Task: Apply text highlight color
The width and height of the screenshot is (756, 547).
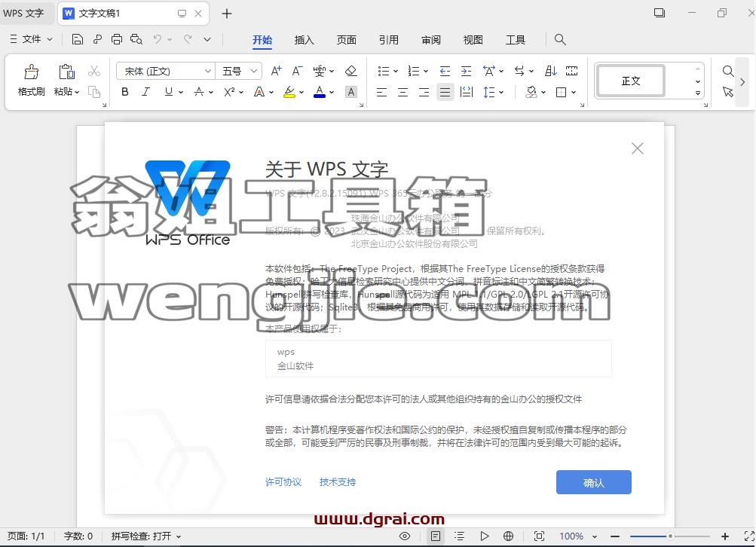Action: (x=289, y=92)
